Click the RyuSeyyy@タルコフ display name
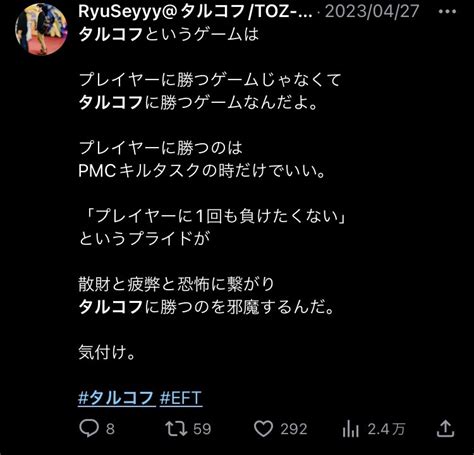 tap(195, 12)
